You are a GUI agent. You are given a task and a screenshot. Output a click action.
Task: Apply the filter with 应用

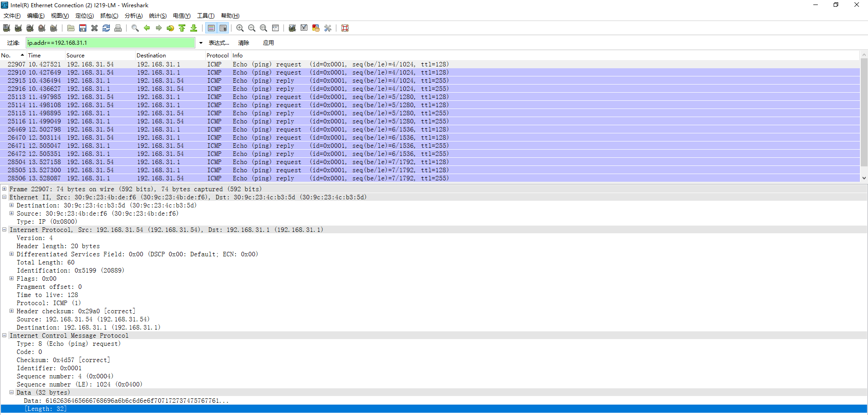click(x=269, y=43)
